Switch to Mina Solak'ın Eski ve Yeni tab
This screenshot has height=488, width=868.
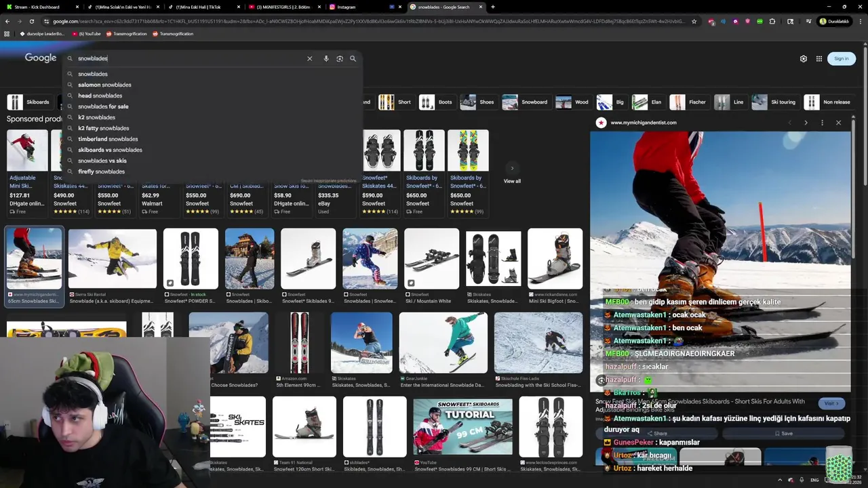point(122,7)
